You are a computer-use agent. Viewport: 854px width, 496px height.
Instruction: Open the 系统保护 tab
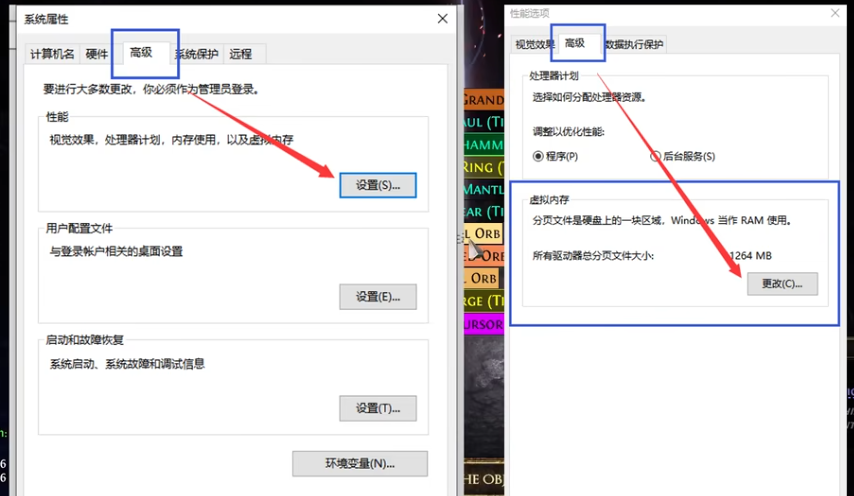(196, 54)
